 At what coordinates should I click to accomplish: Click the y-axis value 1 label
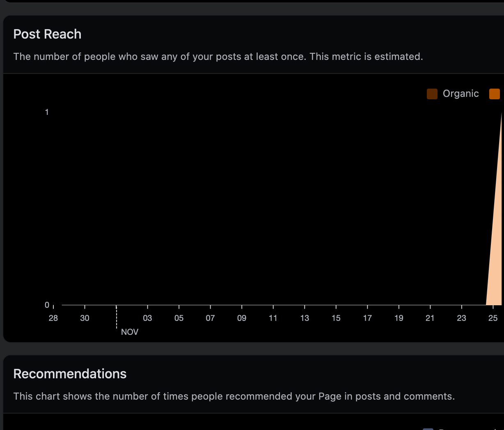(47, 112)
